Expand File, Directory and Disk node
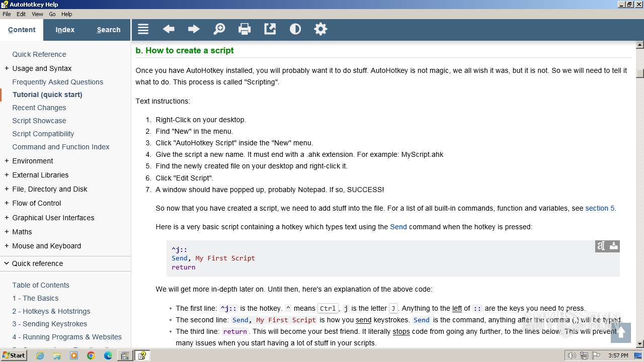The height and width of the screenshot is (362, 644). pyautogui.click(x=7, y=189)
